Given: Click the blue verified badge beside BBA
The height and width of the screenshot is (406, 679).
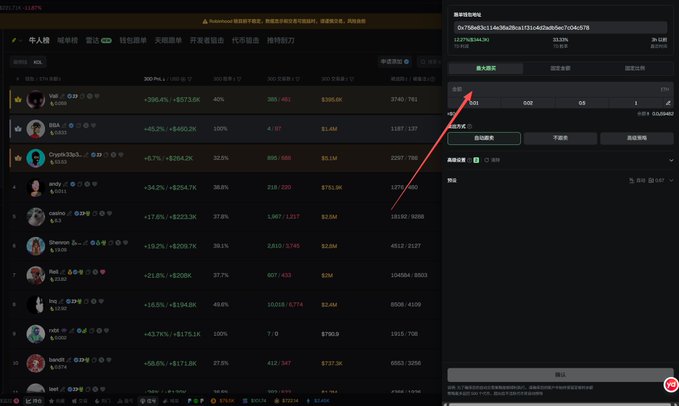Looking at the screenshot, I should click(71, 126).
